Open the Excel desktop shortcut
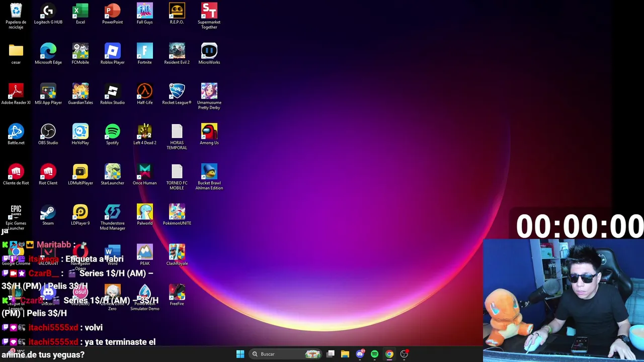This screenshot has height=362, width=644. 80,14
